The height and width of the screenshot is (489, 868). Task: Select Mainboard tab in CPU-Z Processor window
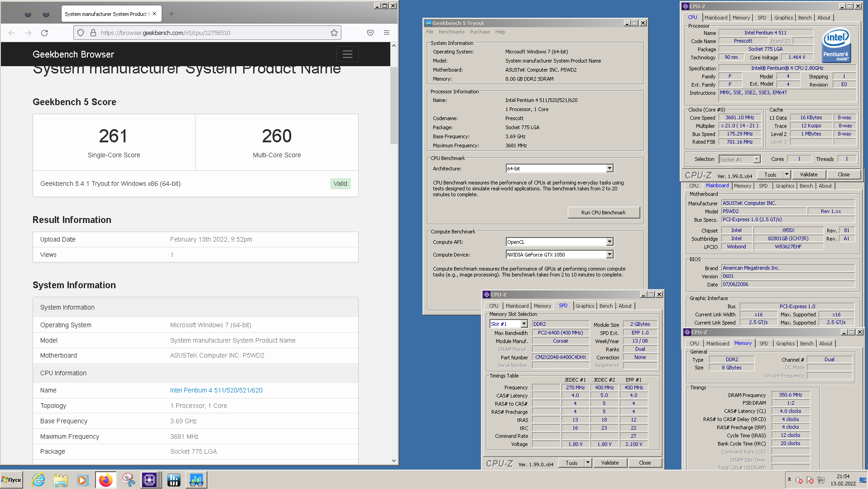[716, 18]
